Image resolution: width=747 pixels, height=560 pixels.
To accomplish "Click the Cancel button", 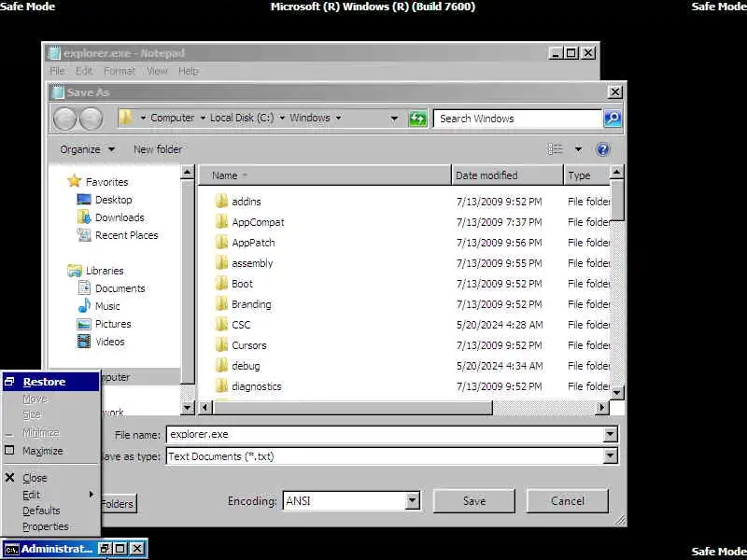I will [568, 501].
